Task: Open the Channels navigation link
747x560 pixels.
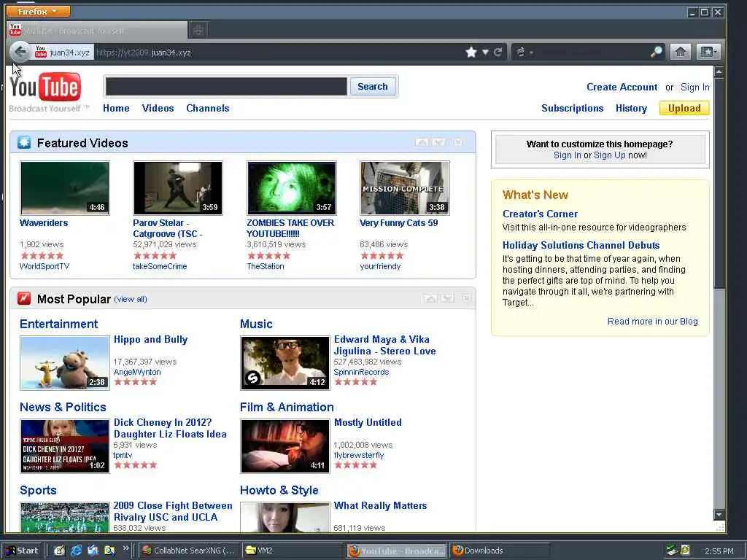Action: tap(208, 108)
